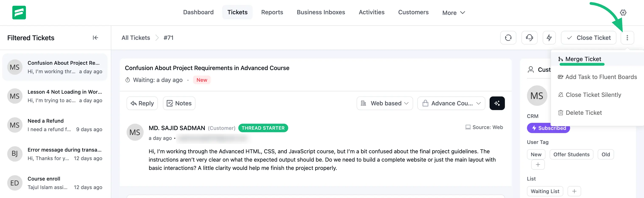Open the Business Inboxes section

[x=321, y=12]
